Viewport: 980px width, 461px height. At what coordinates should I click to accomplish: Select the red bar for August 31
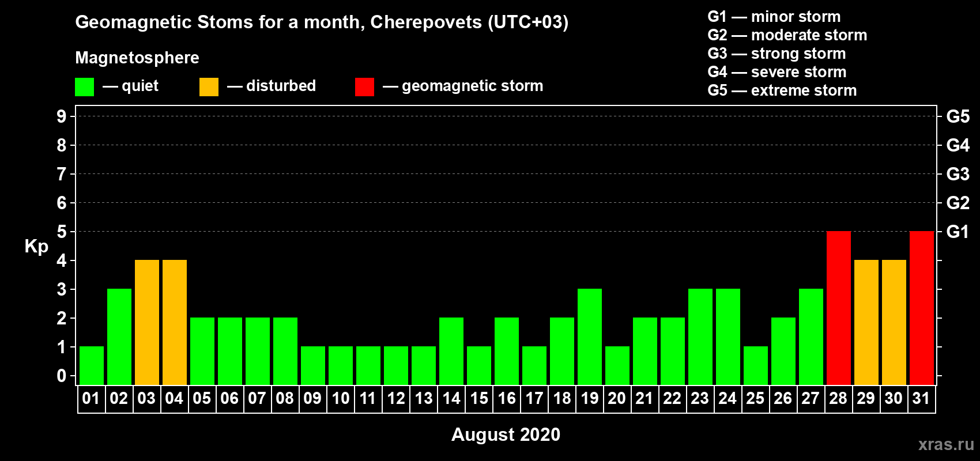click(922, 308)
